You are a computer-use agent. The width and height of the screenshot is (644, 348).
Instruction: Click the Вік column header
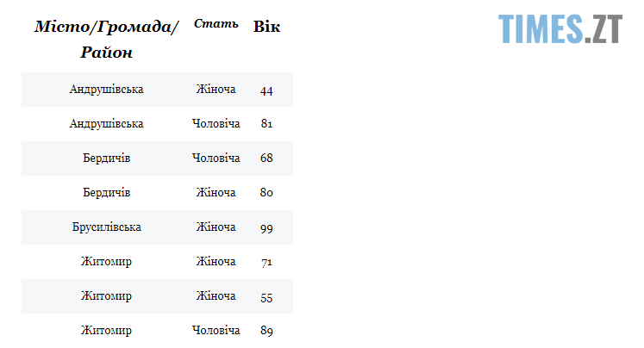coord(266,27)
